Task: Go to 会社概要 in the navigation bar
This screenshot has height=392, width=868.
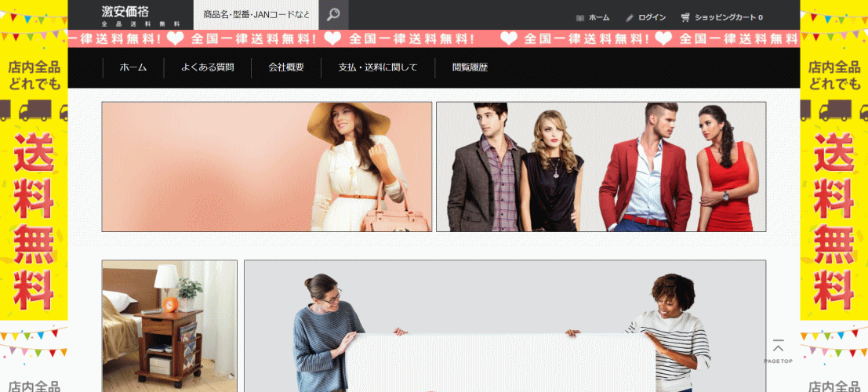Action: click(x=286, y=67)
